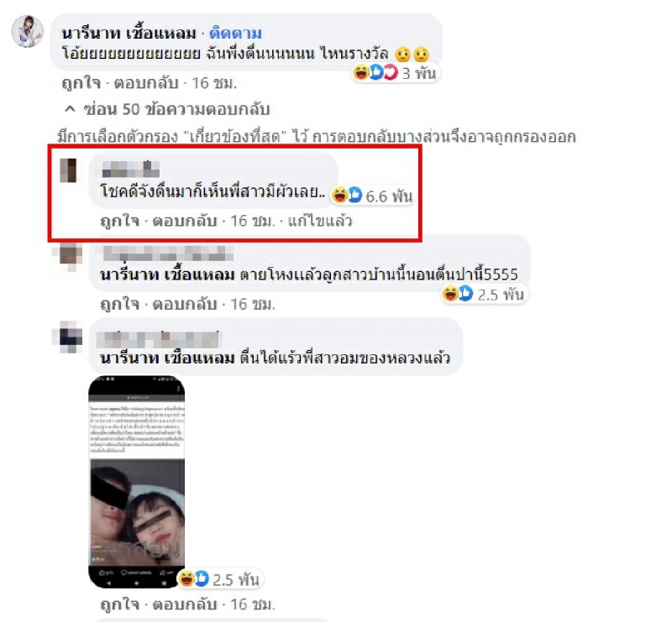This screenshot has height=622, width=672.
Task: Click the blurred avatar in the red-boxed reply
Action: point(69,170)
